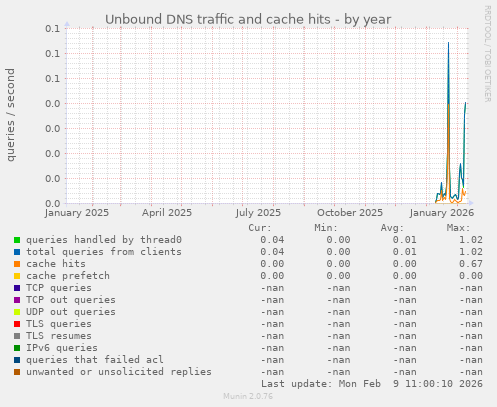Click the Cur value 0.04 for total queries
The height and width of the screenshot is (407, 497).
[272, 252]
